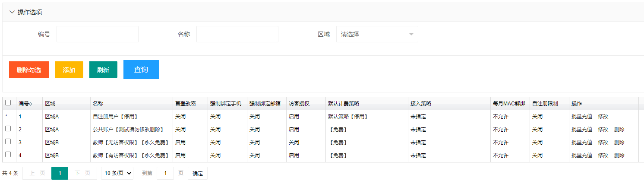This screenshot has height=184, width=644.
Task: Click the 自注册限制 column header
Action: click(x=549, y=104)
